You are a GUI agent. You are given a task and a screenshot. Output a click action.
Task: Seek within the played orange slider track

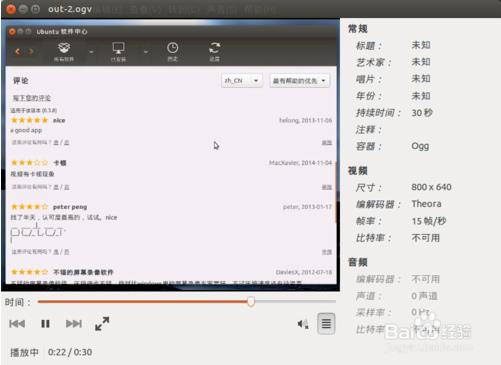143,302
